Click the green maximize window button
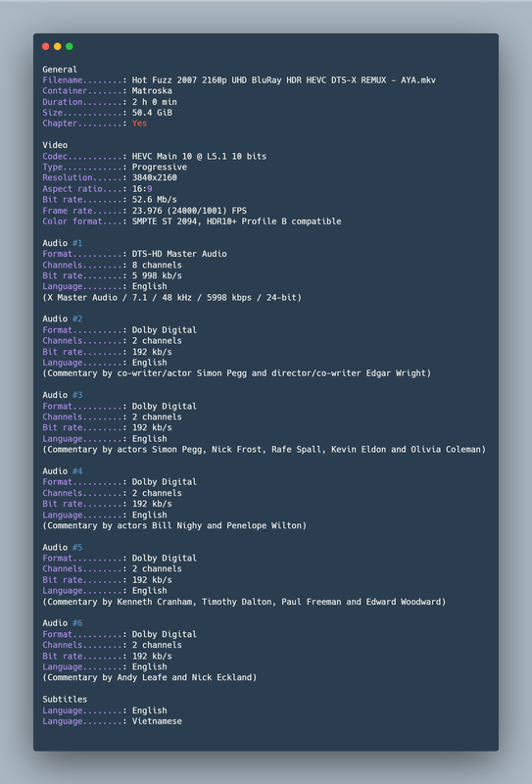Viewport: 532px width, 784px height. [x=70, y=46]
